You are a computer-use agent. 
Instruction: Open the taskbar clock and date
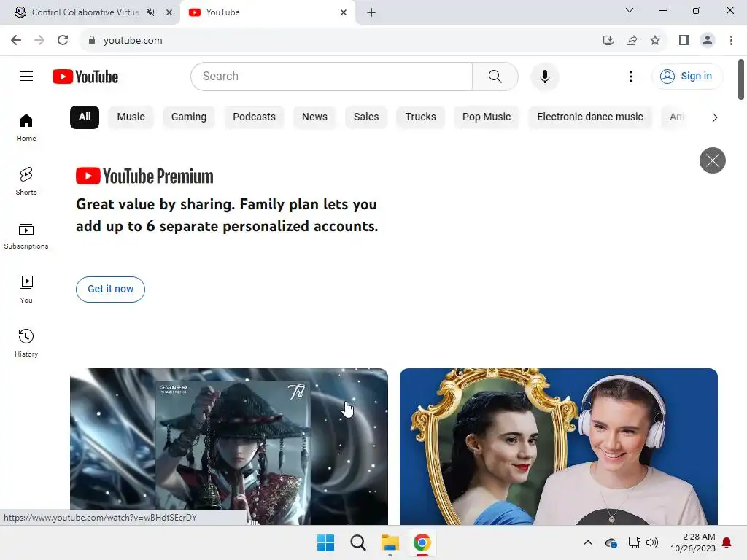693,542
